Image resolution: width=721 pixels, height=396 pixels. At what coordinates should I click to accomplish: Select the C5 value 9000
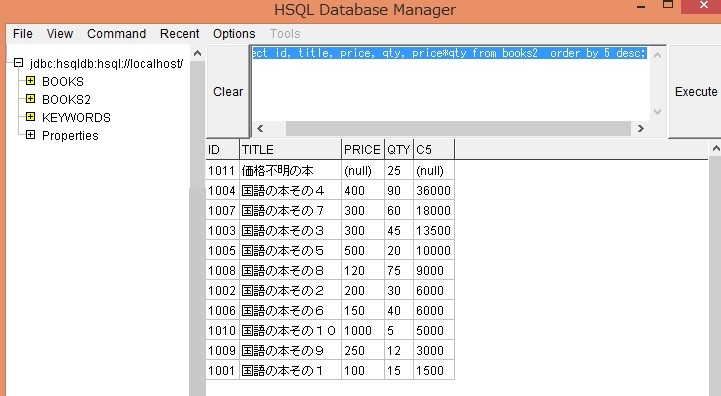pos(434,270)
